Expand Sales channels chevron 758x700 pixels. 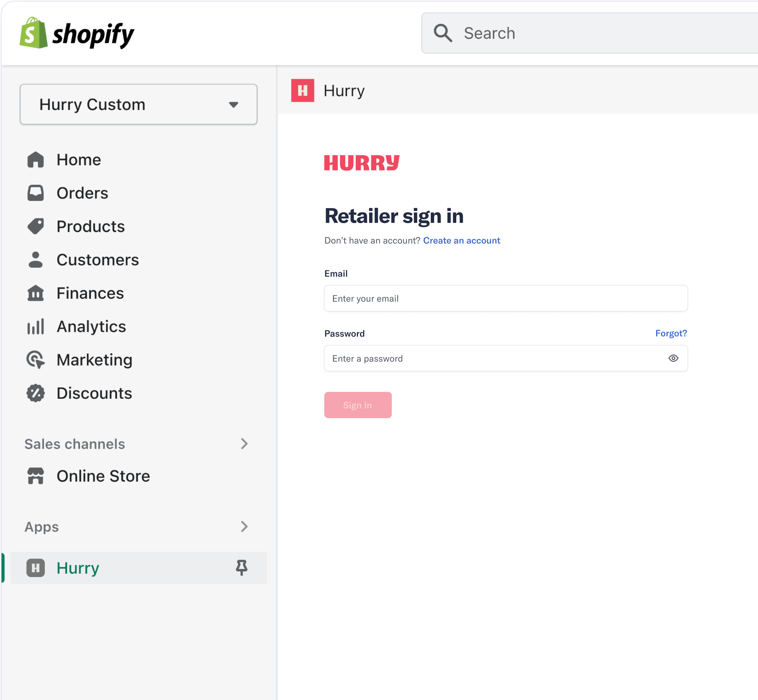244,444
